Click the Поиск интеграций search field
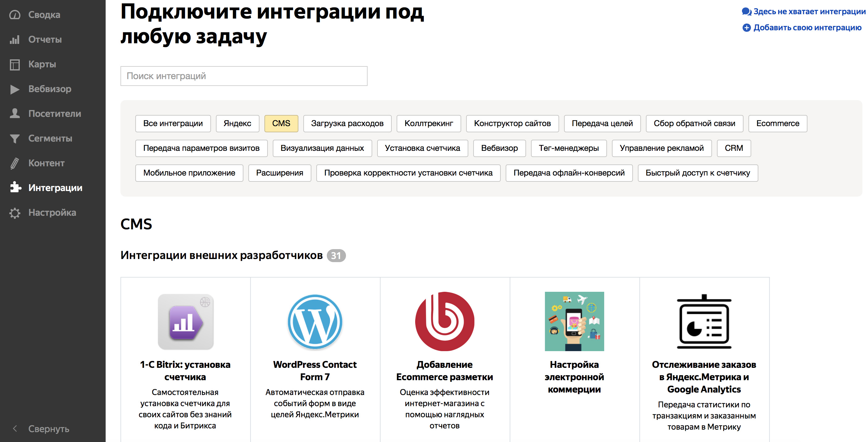 click(x=244, y=76)
